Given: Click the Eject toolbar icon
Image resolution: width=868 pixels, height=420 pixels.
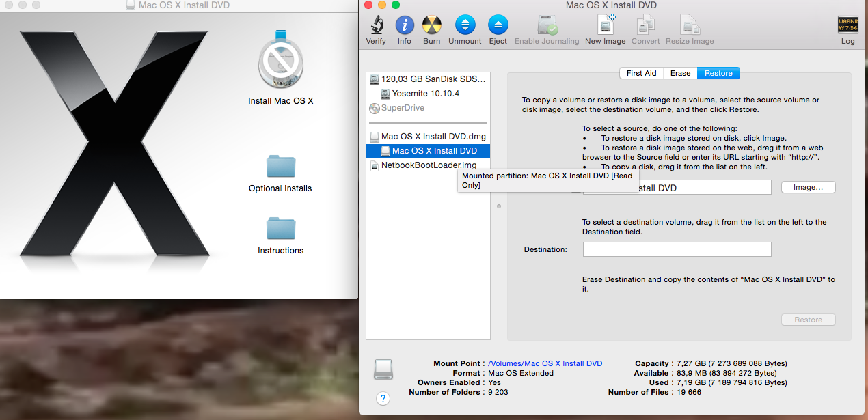Looking at the screenshot, I should coord(498,25).
